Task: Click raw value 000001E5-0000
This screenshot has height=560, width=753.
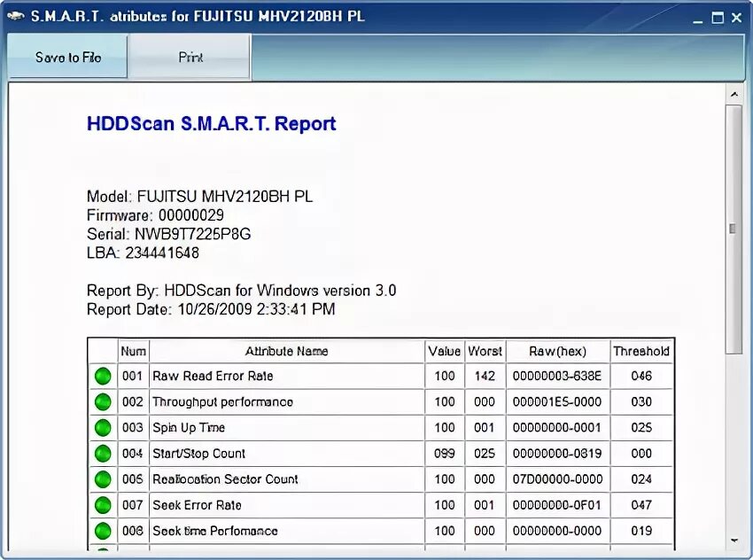Action: [557, 402]
